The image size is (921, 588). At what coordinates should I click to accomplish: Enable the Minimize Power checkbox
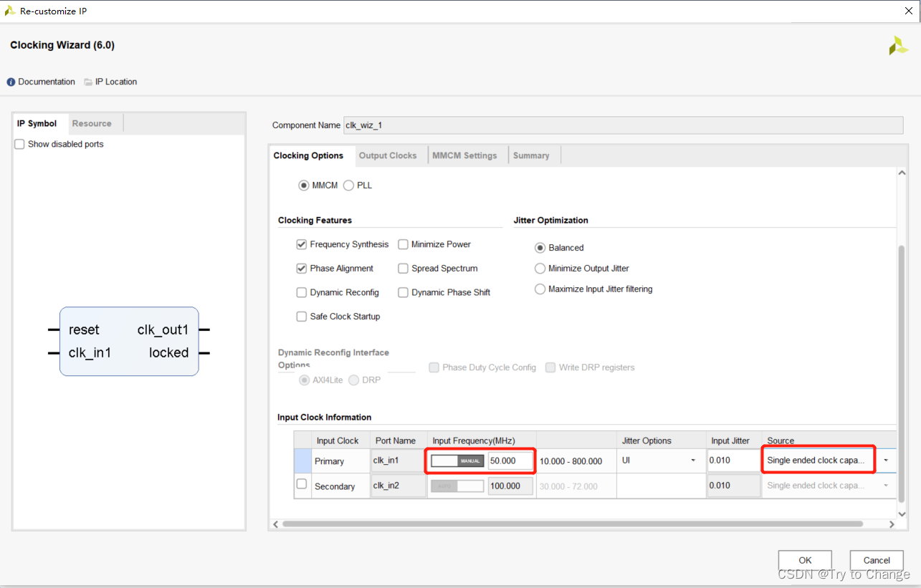pyautogui.click(x=403, y=244)
